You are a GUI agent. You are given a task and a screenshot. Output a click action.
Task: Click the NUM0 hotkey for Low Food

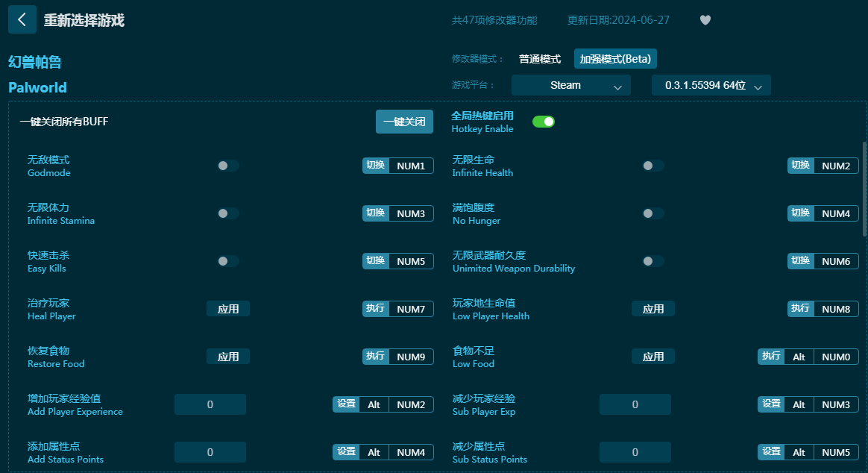tap(836, 357)
